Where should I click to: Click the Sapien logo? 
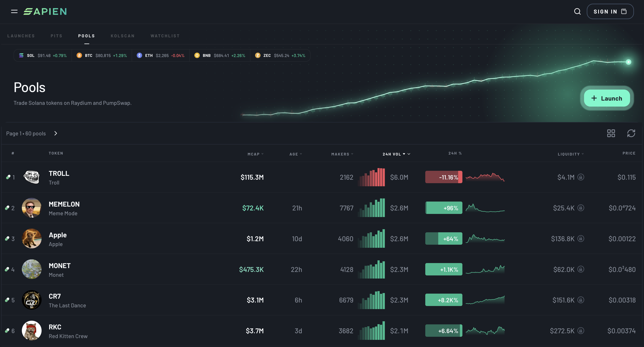pyautogui.click(x=45, y=11)
